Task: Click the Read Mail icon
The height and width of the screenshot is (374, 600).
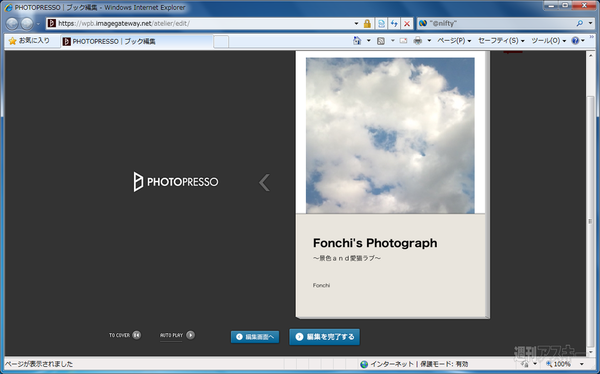Action: click(403, 41)
